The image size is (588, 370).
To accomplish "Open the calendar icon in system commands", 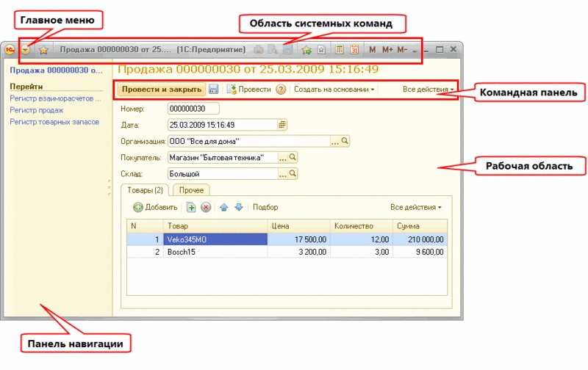I will pyautogui.click(x=354, y=49).
